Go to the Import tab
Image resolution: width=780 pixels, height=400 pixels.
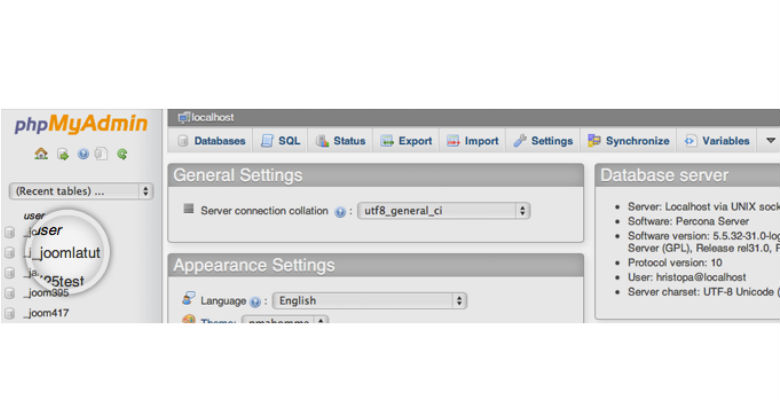pyautogui.click(x=473, y=141)
